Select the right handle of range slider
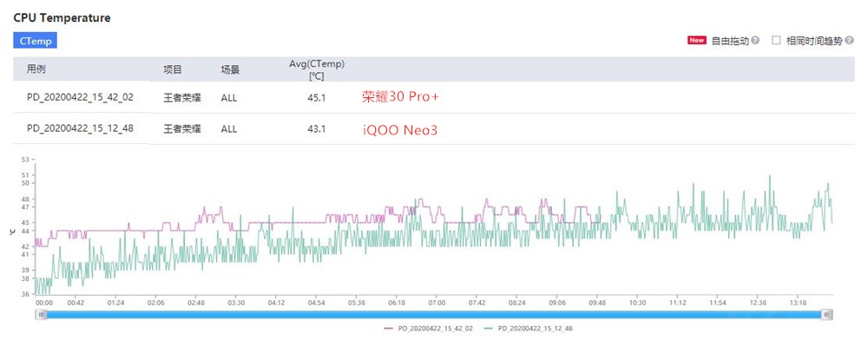Image resolution: width=868 pixels, height=340 pixels. (x=826, y=315)
